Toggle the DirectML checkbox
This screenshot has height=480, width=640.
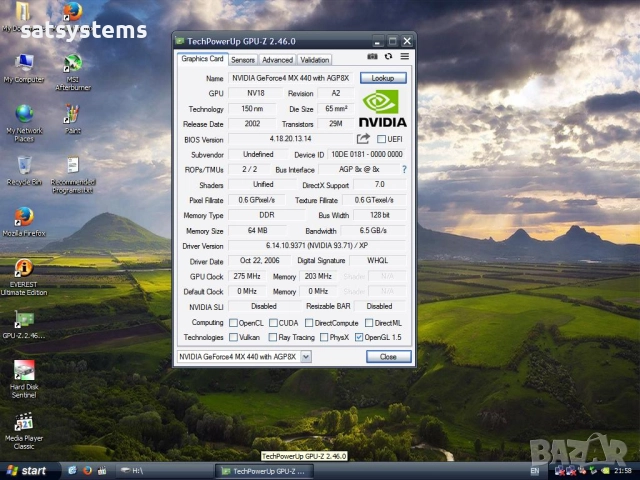pos(369,323)
